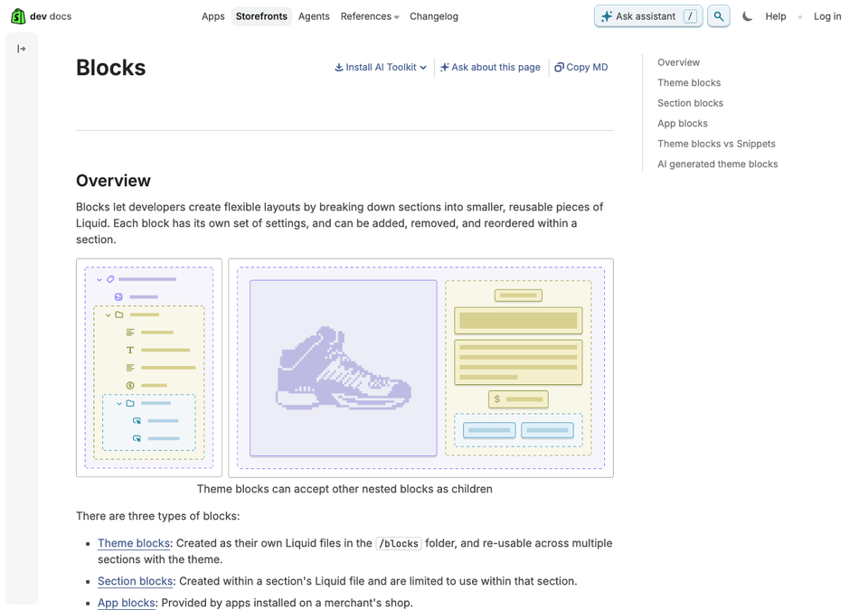Open Install AI Toolkit dropdown
This screenshot has height=610, width=868.
pos(381,67)
